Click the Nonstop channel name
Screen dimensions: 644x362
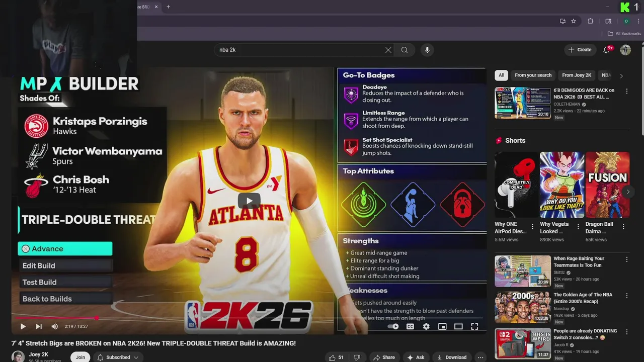tap(562, 309)
